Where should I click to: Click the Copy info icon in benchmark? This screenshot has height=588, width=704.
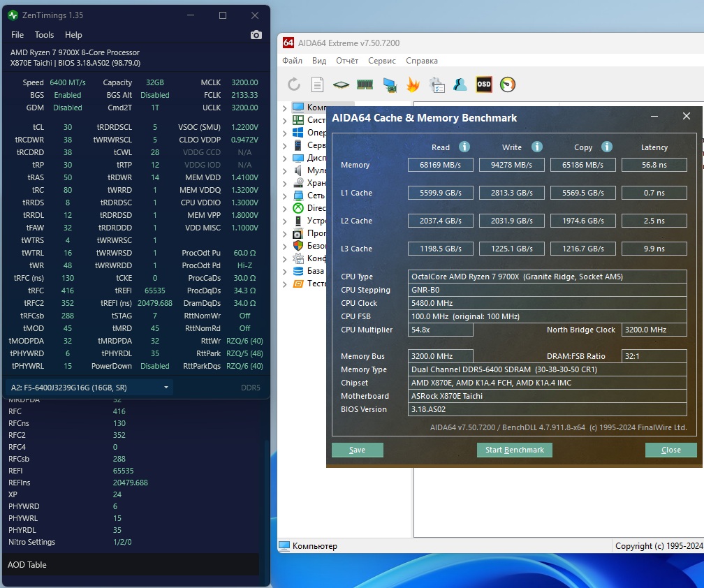pos(606,147)
